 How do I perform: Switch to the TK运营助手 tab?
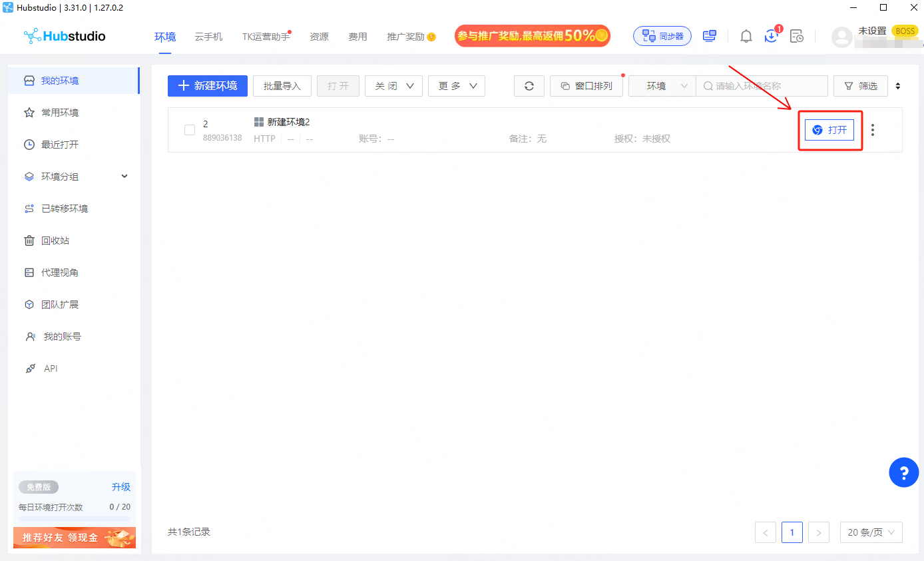click(x=266, y=37)
